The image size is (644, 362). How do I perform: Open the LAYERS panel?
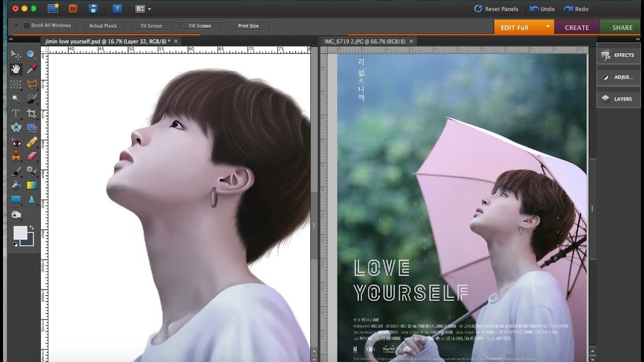pyautogui.click(x=618, y=99)
